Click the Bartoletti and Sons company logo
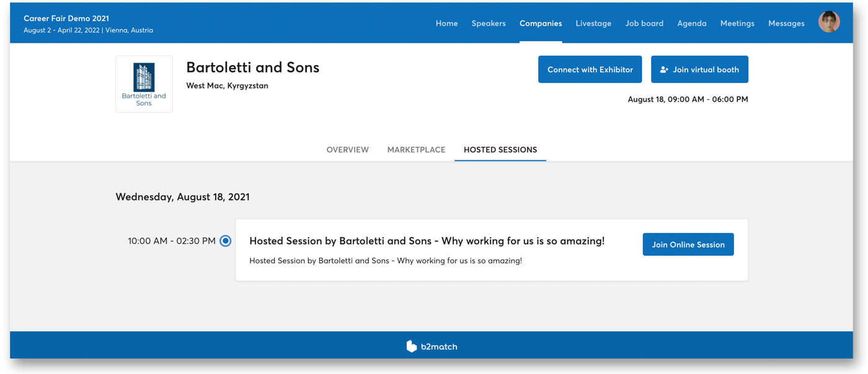Image resolution: width=868 pixels, height=374 pixels. (144, 84)
